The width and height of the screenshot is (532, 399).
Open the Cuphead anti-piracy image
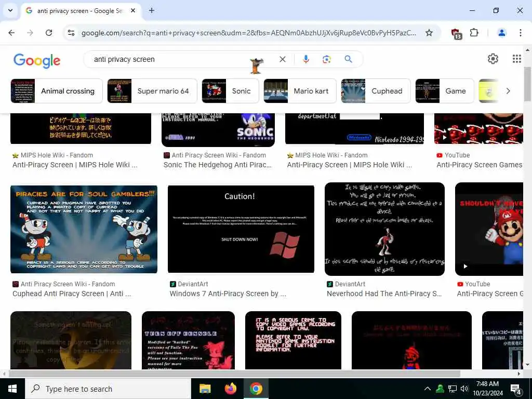point(84,229)
